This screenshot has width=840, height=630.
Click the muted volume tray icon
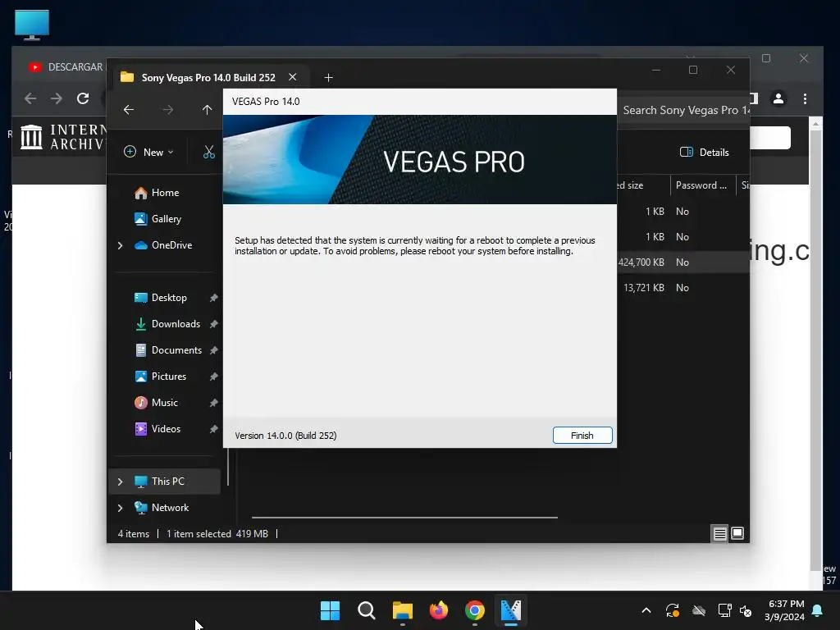[746, 610]
